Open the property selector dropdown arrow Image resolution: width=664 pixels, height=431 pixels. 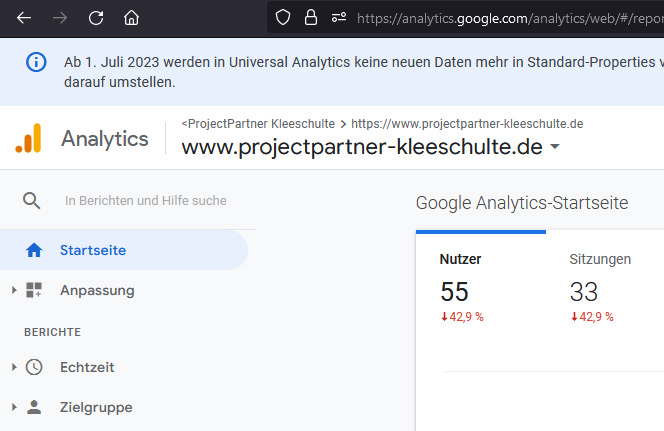tap(555, 146)
